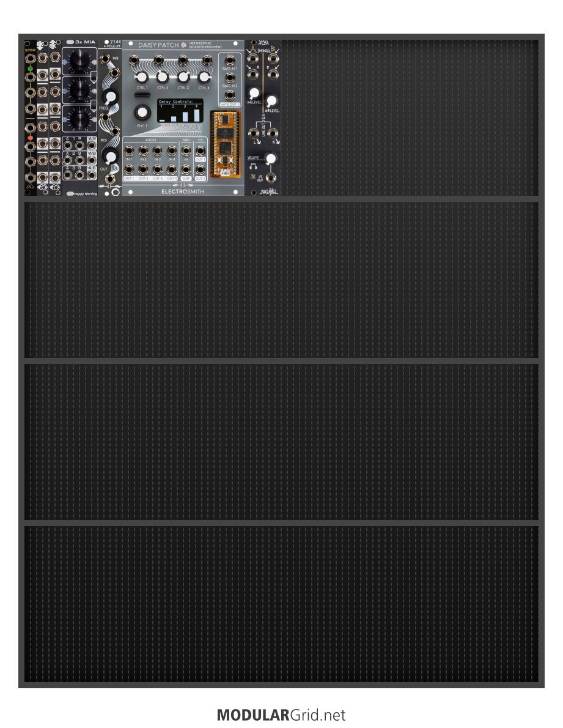Click the orange Daisy Seed board
563x728 pixels.
coord(225,144)
